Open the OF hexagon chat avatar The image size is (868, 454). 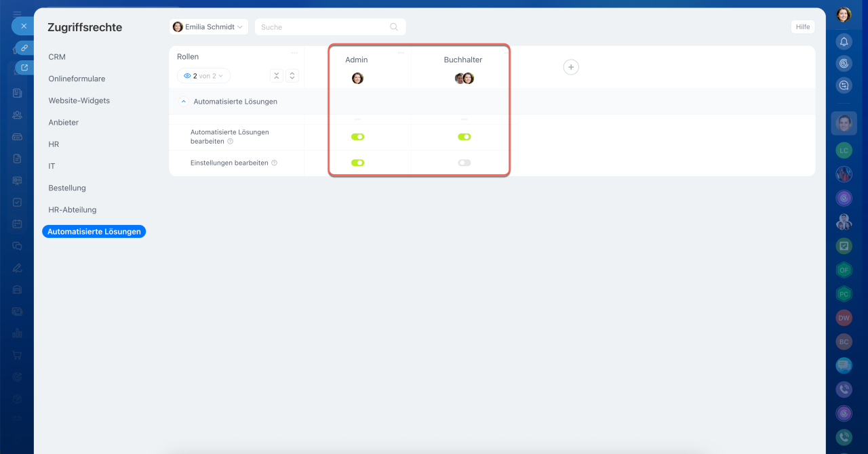[844, 270]
